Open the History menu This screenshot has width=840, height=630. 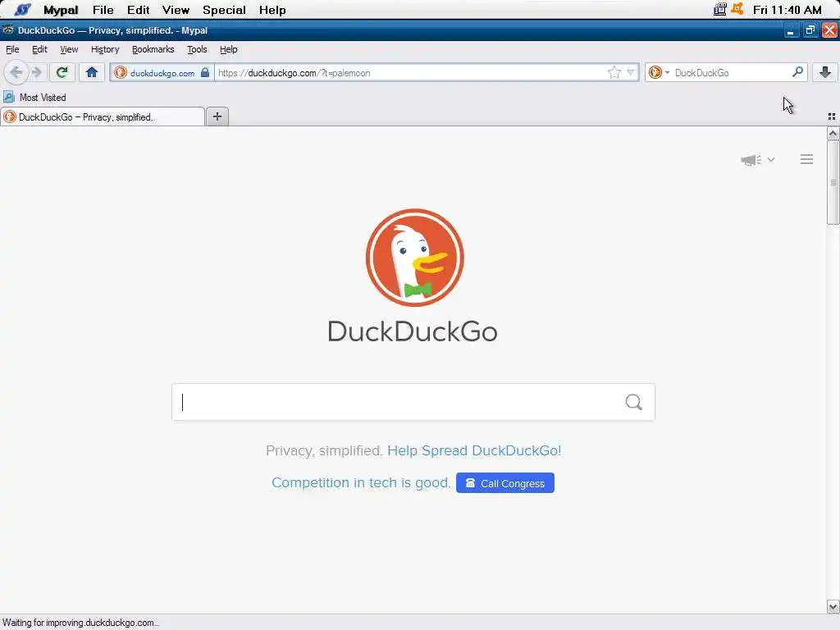pos(105,49)
